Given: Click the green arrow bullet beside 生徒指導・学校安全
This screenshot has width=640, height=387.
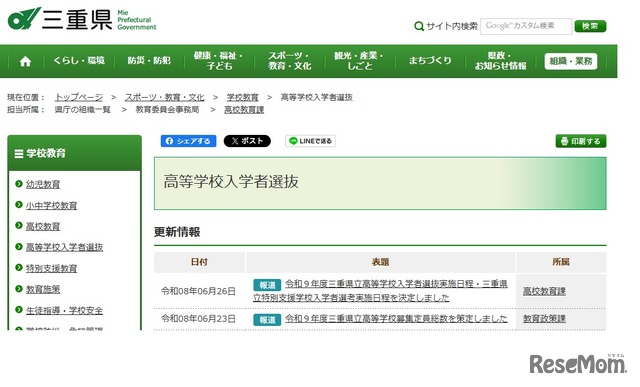Looking at the screenshot, I should coord(19,309).
